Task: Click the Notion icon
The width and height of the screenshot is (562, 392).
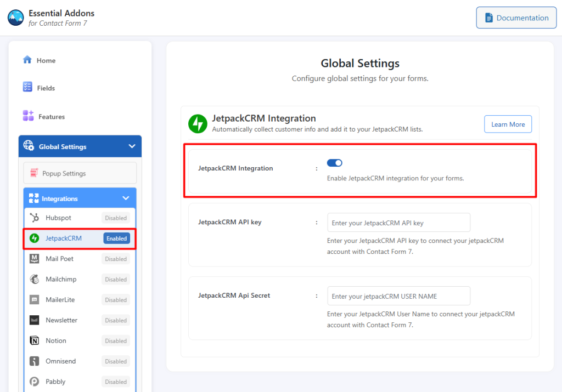Action: click(35, 340)
